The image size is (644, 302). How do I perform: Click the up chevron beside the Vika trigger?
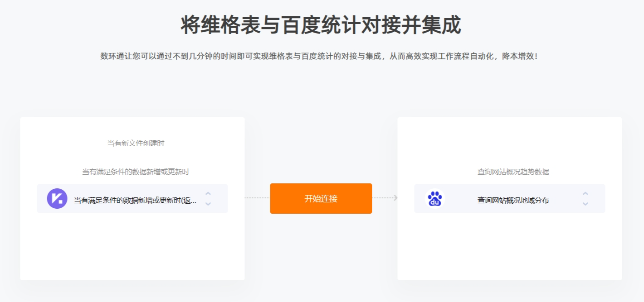[208, 193]
